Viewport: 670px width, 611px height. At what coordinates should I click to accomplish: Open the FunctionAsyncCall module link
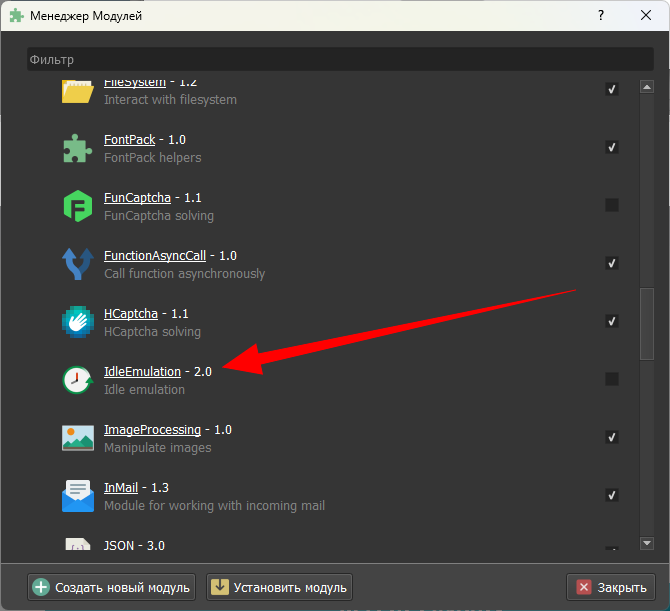click(154, 256)
